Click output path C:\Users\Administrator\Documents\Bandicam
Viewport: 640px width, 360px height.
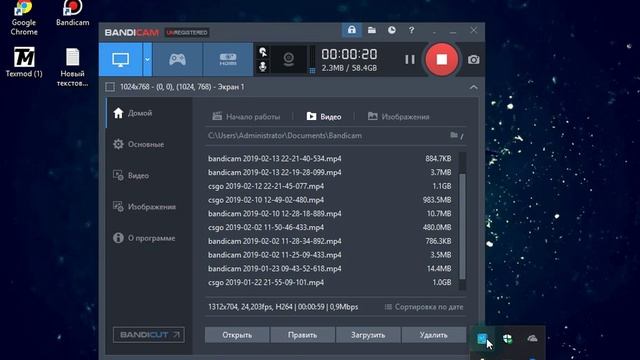[284, 136]
